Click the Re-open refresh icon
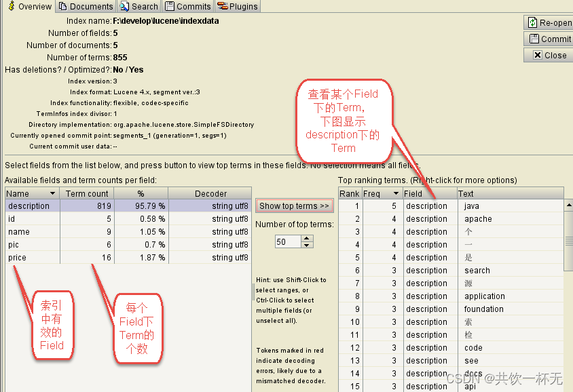This screenshot has height=392, width=573. tap(532, 22)
